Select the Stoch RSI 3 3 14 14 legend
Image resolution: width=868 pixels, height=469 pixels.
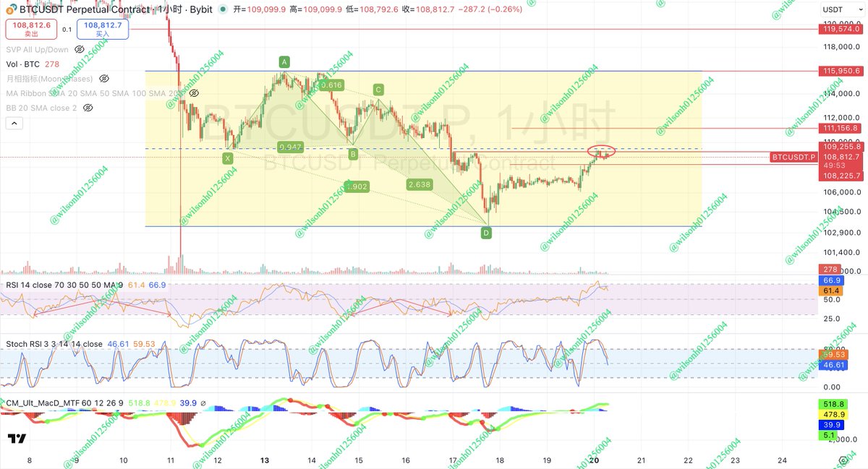click(x=54, y=344)
